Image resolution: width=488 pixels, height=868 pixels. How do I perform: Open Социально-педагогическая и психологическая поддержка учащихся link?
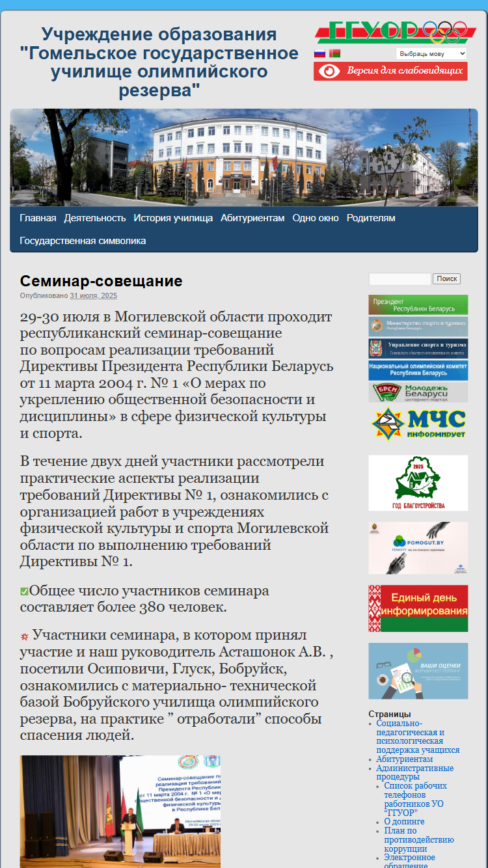[x=418, y=737]
